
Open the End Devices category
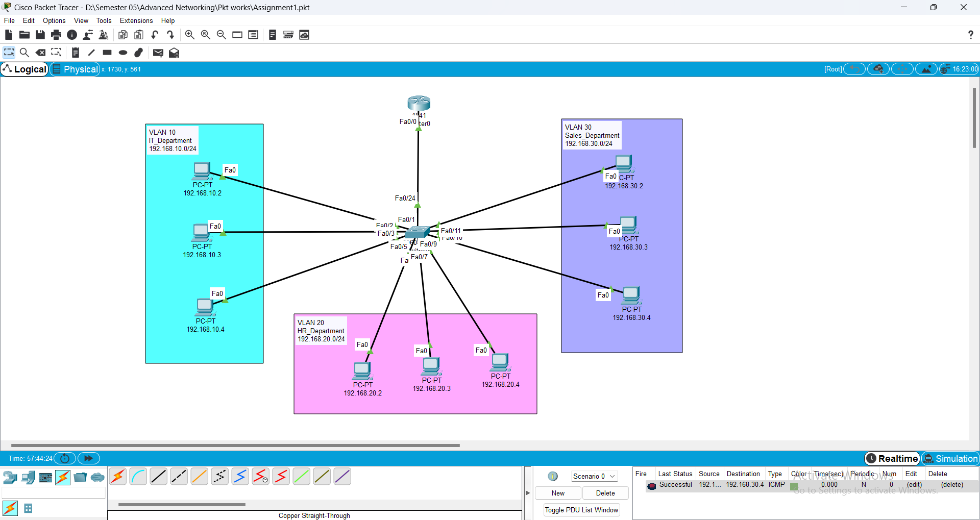pos(28,478)
